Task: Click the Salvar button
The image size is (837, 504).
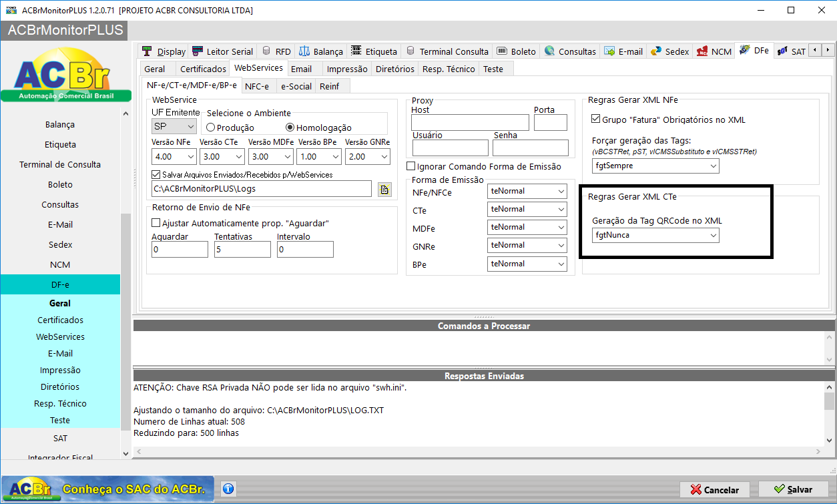Action: (793, 489)
